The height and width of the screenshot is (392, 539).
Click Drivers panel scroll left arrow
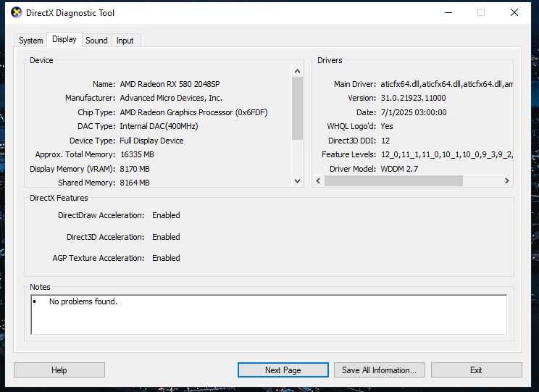pos(318,181)
